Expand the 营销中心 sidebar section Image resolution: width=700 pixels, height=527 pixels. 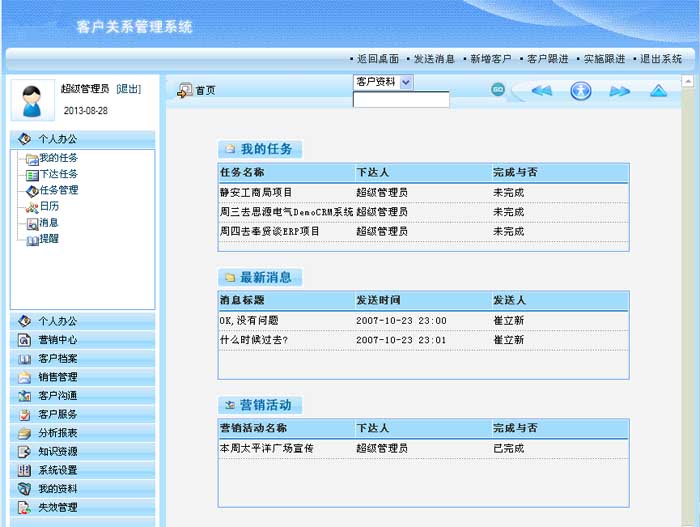(x=57, y=340)
